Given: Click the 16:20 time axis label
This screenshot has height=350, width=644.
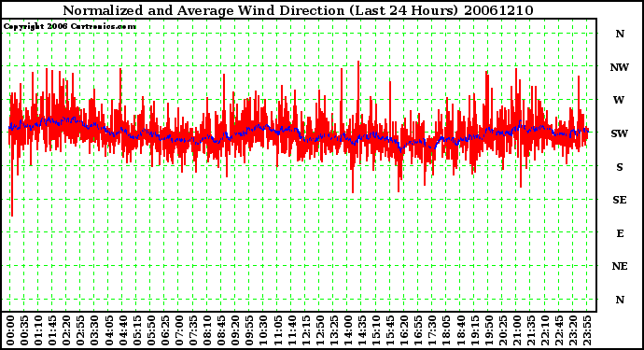Looking at the screenshot, I should click(404, 330).
